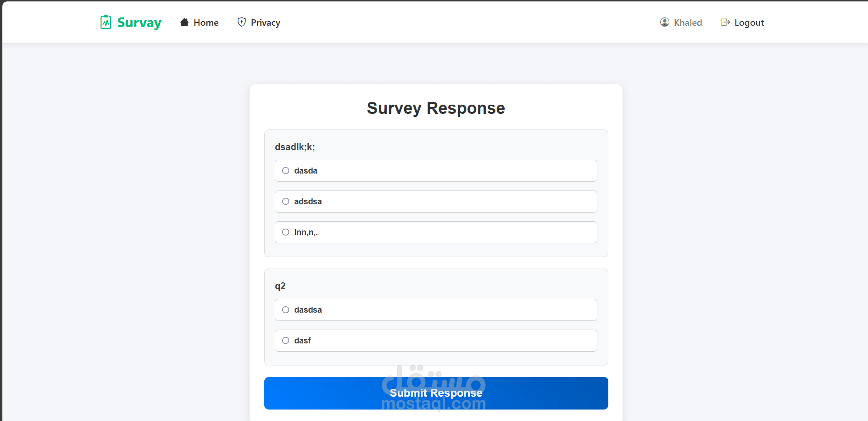
Task: Open the Home navigation item
Action: tap(199, 22)
